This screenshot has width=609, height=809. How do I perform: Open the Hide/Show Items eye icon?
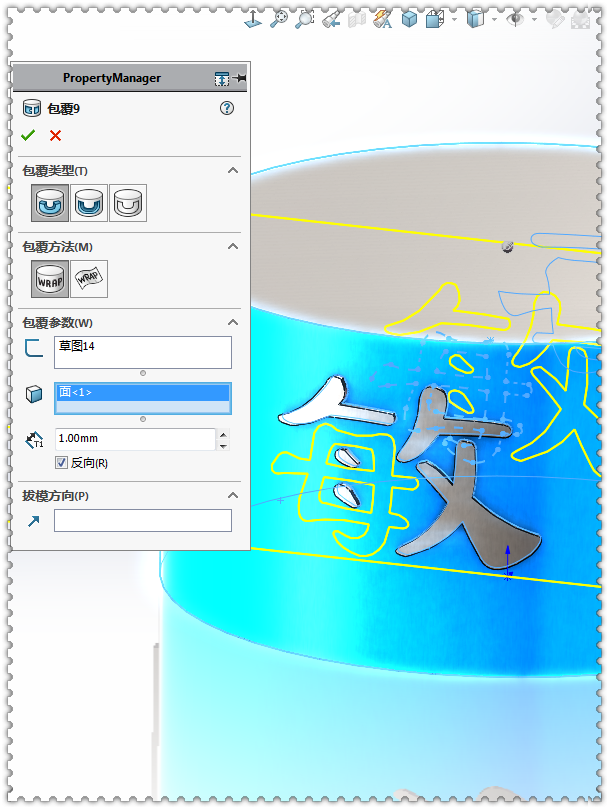coord(515,19)
